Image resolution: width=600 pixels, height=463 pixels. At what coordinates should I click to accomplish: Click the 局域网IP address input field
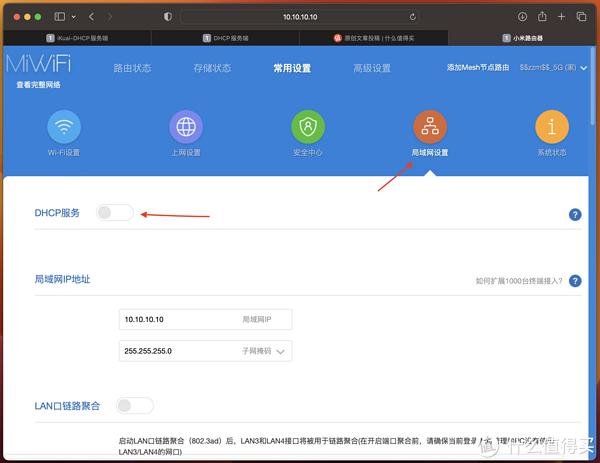[x=177, y=318]
